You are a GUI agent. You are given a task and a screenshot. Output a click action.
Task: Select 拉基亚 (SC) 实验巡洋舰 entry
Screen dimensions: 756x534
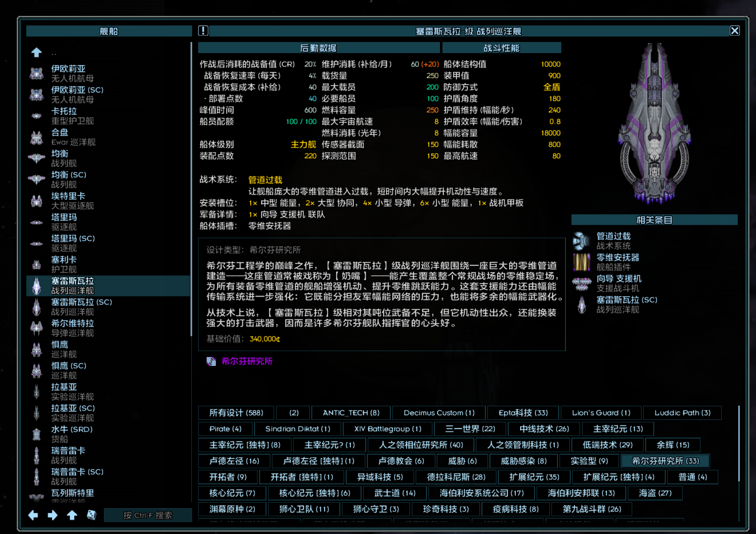(x=109, y=413)
